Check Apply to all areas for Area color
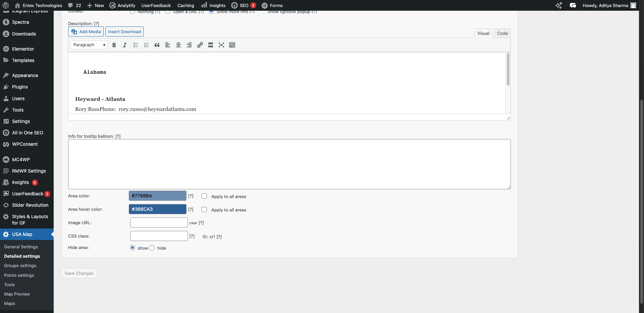644x313 pixels. click(x=204, y=196)
